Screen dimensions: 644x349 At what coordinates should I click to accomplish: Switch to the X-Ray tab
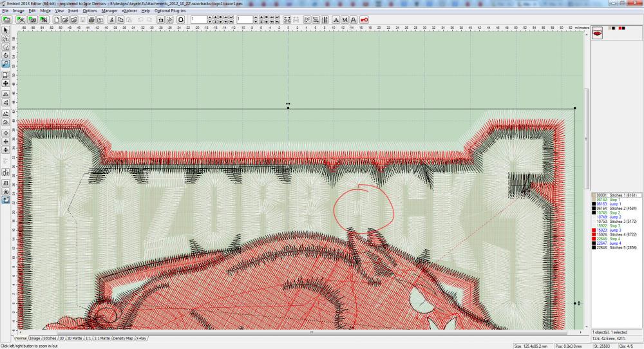coord(141,338)
